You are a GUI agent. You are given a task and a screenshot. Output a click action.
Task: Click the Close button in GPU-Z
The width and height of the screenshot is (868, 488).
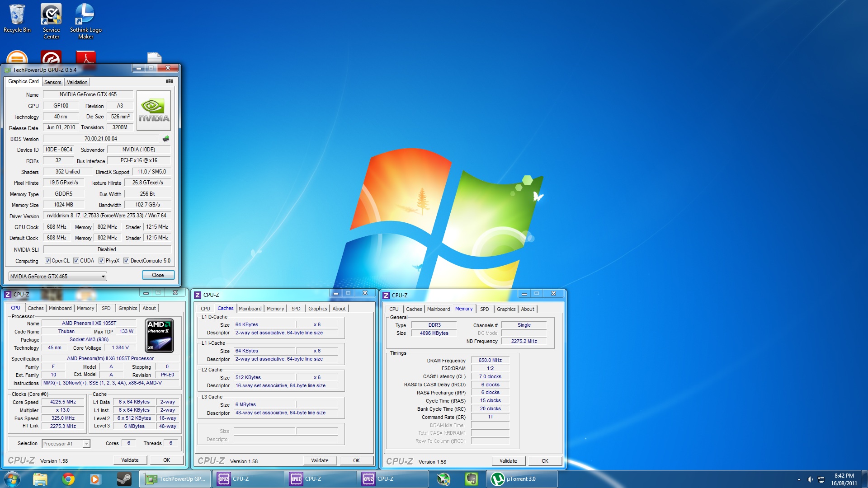tap(158, 275)
